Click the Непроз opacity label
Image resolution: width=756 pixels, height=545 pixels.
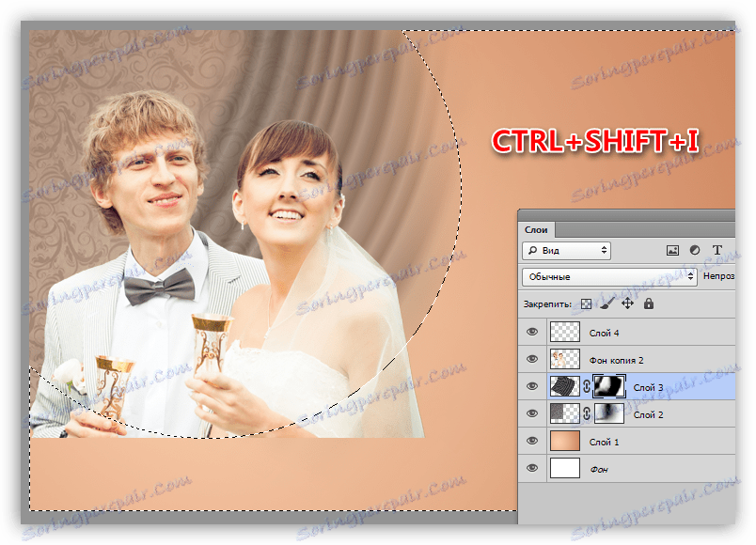point(718,276)
